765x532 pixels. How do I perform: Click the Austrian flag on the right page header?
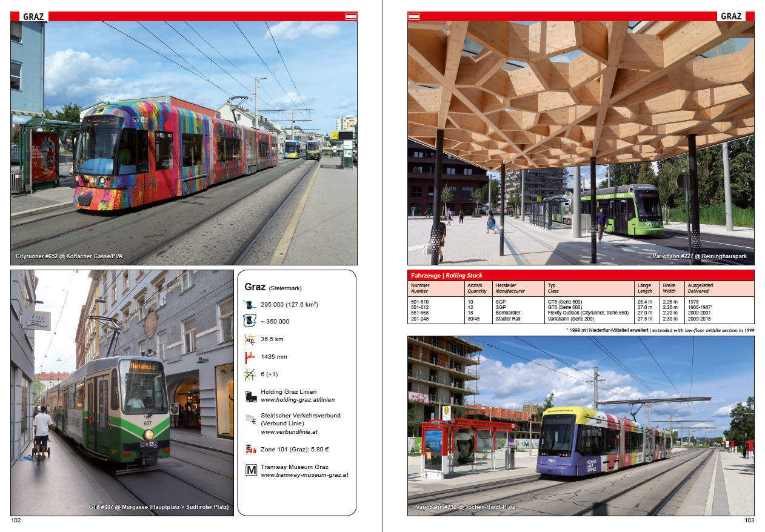pyautogui.click(x=413, y=16)
